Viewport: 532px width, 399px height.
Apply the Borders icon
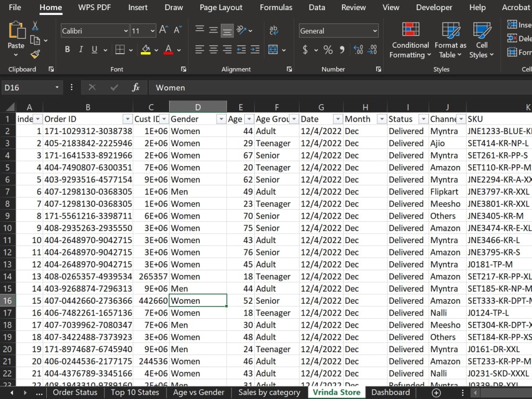(120, 49)
